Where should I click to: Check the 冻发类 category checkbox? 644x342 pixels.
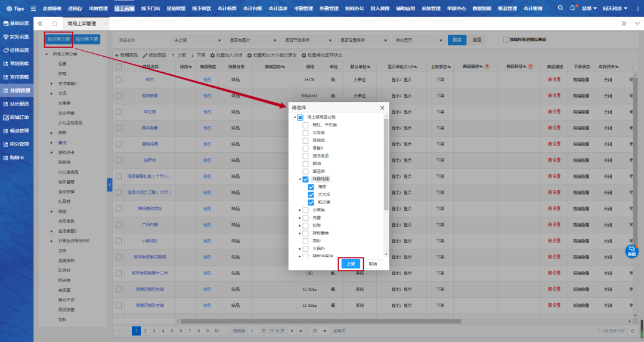305,133
